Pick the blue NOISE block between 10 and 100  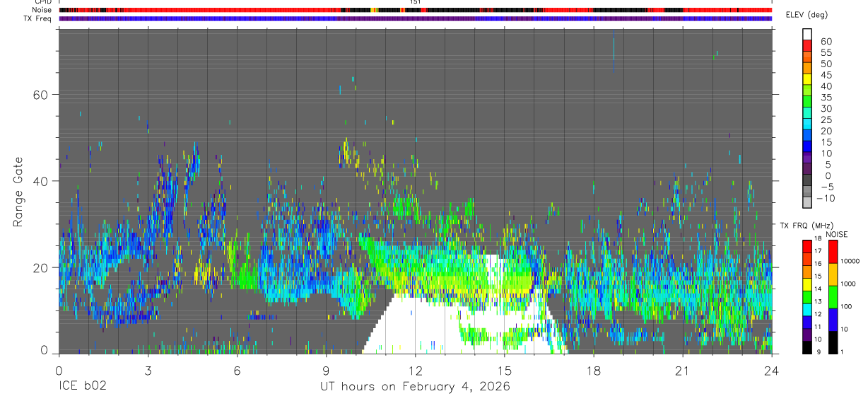(x=832, y=318)
